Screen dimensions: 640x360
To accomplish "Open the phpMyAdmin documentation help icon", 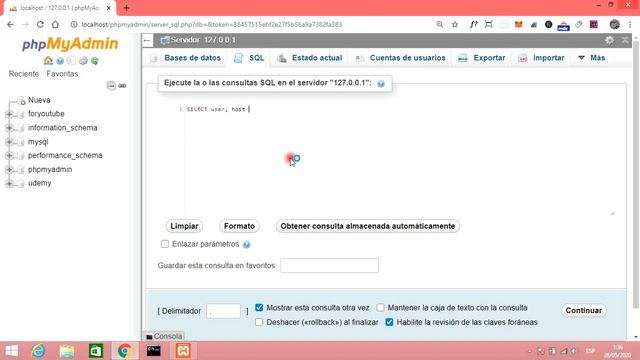I will click(60, 61).
